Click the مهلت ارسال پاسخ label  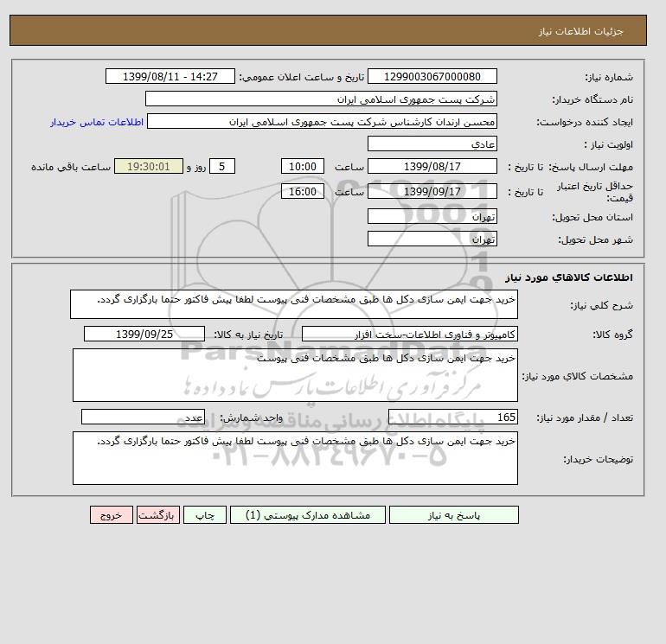click(591, 167)
